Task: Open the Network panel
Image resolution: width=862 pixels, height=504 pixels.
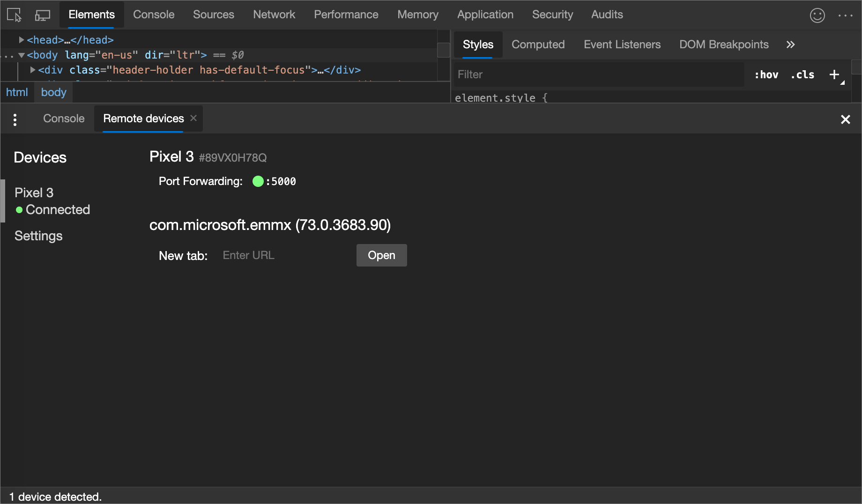Action: point(274,15)
